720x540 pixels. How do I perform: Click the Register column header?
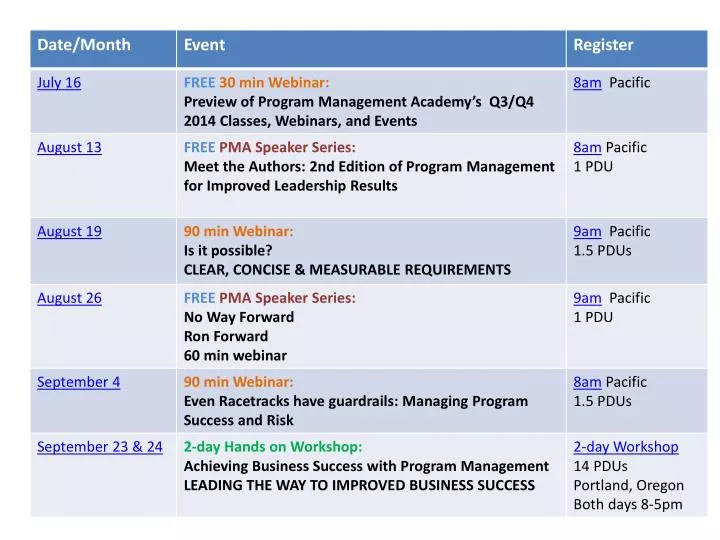(x=603, y=45)
